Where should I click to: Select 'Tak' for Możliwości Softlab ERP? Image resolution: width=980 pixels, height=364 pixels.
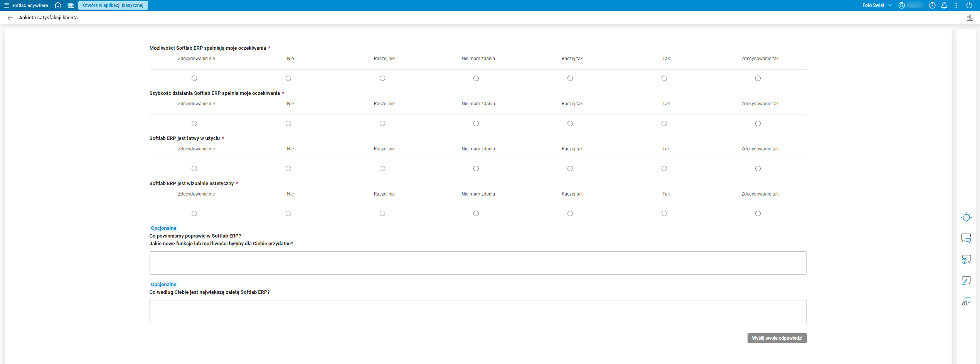pyautogui.click(x=664, y=78)
